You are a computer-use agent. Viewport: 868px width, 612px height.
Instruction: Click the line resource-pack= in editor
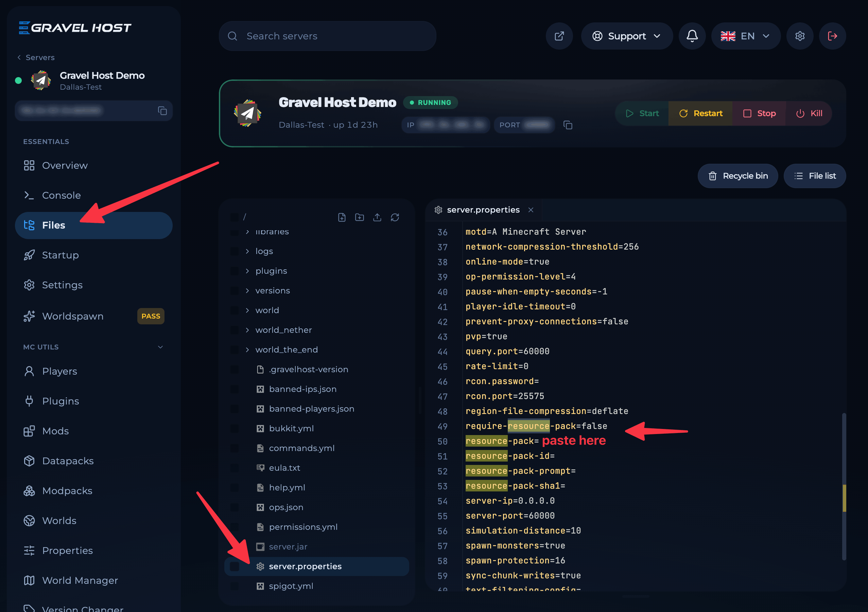pyautogui.click(x=502, y=441)
